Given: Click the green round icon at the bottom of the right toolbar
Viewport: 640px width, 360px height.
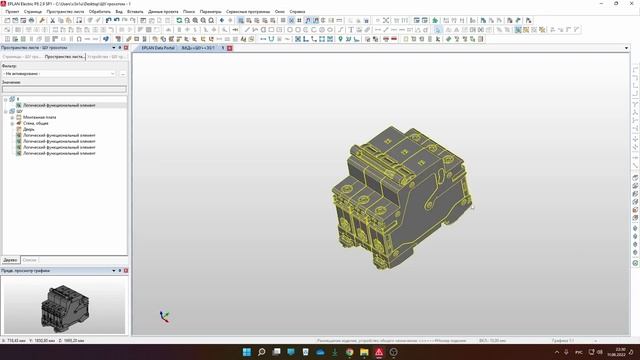Looking at the screenshot, I should click(x=636, y=263).
